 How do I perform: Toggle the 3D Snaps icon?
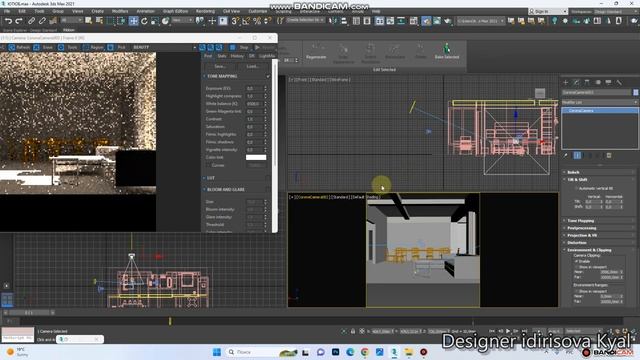coord(235,21)
